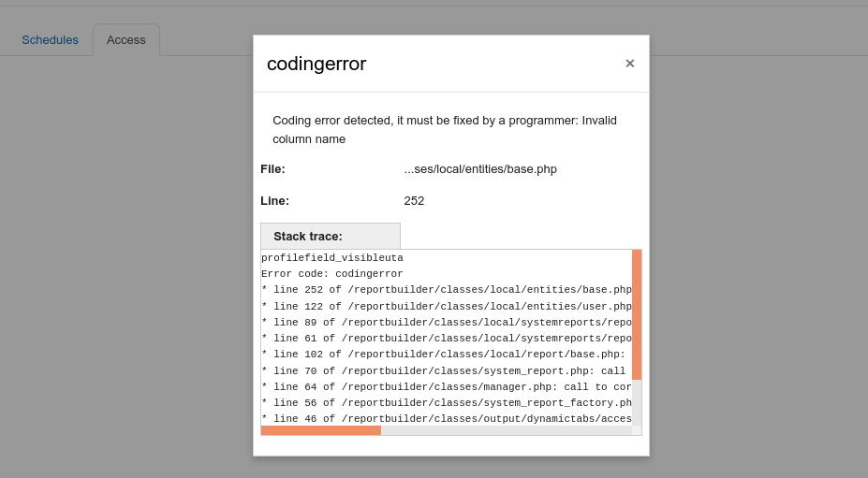Click trace row starting 'line 89 of'
The width and height of the screenshot is (868, 478).
[447, 322]
